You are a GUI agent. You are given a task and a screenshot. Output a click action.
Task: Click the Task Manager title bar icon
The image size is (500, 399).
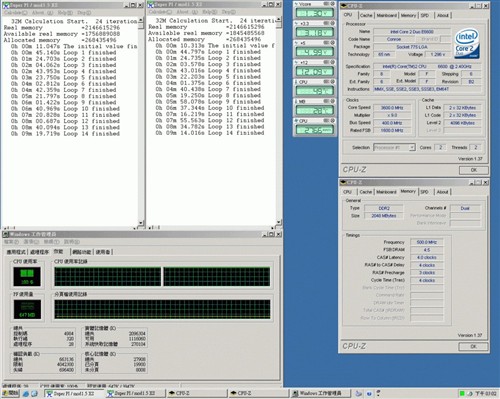[x=5, y=234]
